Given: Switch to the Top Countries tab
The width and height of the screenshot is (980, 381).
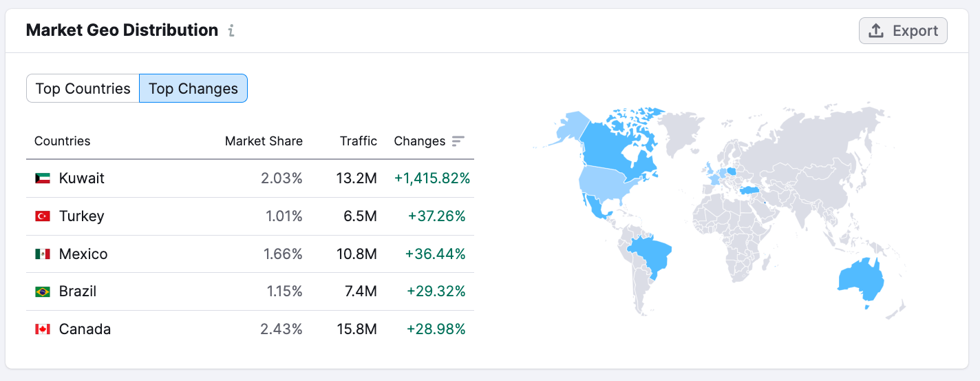Looking at the screenshot, I should click(x=83, y=89).
